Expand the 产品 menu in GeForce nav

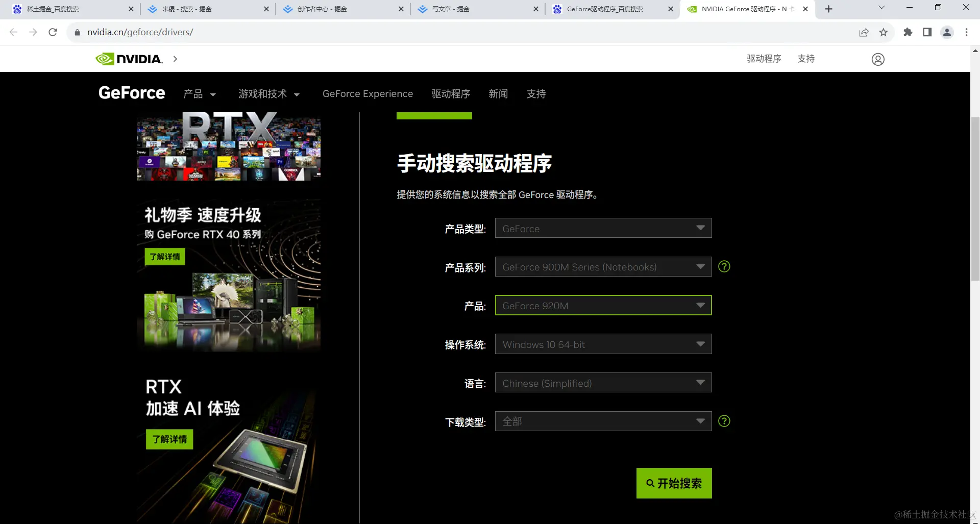click(200, 94)
